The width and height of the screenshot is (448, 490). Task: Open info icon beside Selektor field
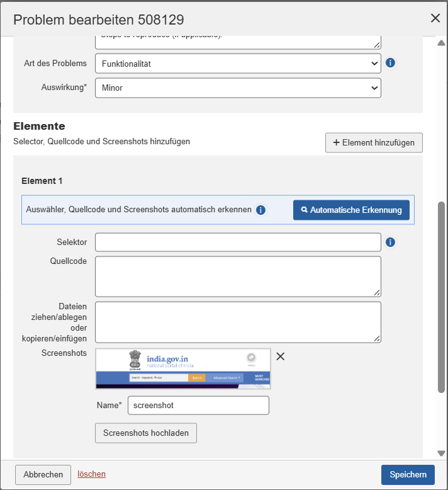390,242
